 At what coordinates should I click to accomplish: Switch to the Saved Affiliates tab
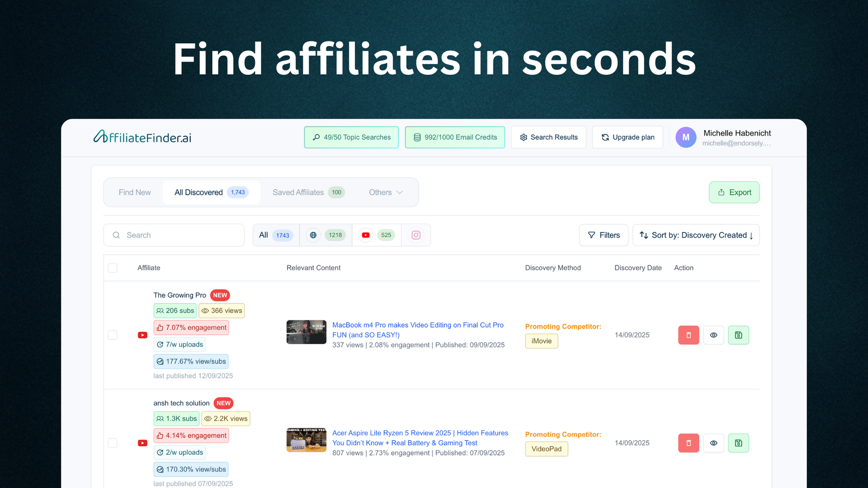308,192
